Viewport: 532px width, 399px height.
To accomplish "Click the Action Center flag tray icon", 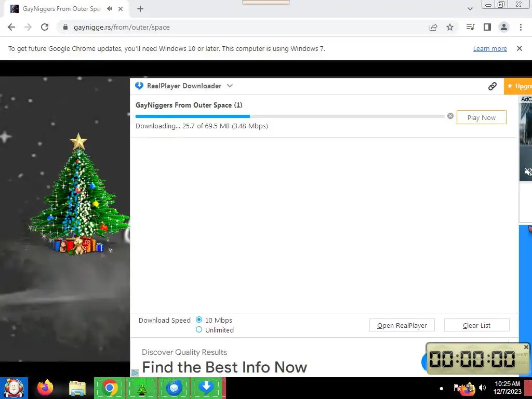I will point(457,388).
